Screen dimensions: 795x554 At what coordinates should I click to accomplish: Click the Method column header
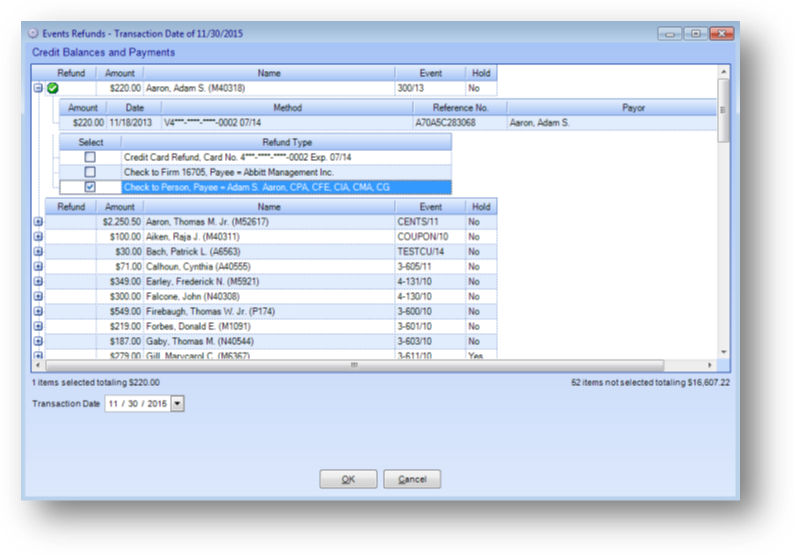[287, 108]
